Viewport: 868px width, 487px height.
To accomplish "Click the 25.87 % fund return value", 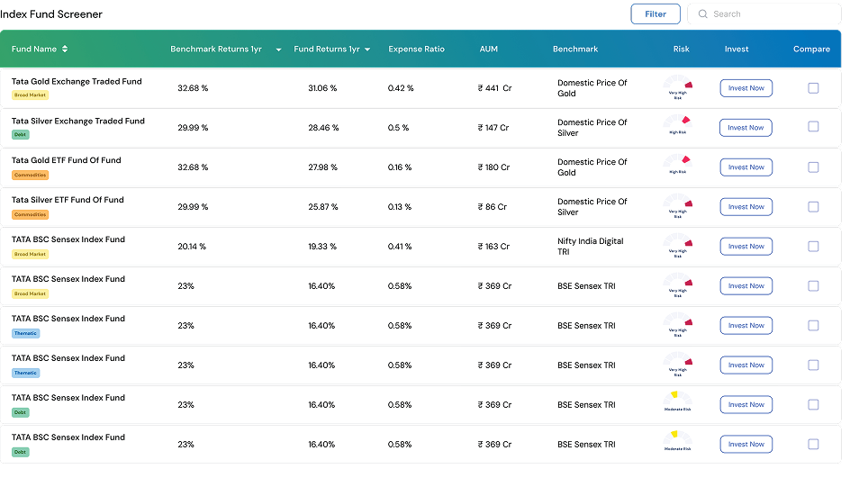I will click(x=322, y=206).
